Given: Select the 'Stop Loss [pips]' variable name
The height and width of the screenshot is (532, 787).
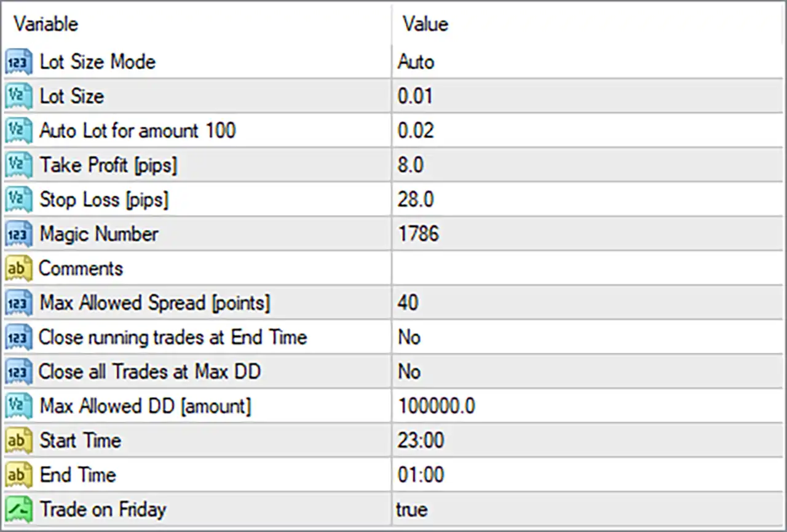Looking at the screenshot, I should (x=104, y=200).
